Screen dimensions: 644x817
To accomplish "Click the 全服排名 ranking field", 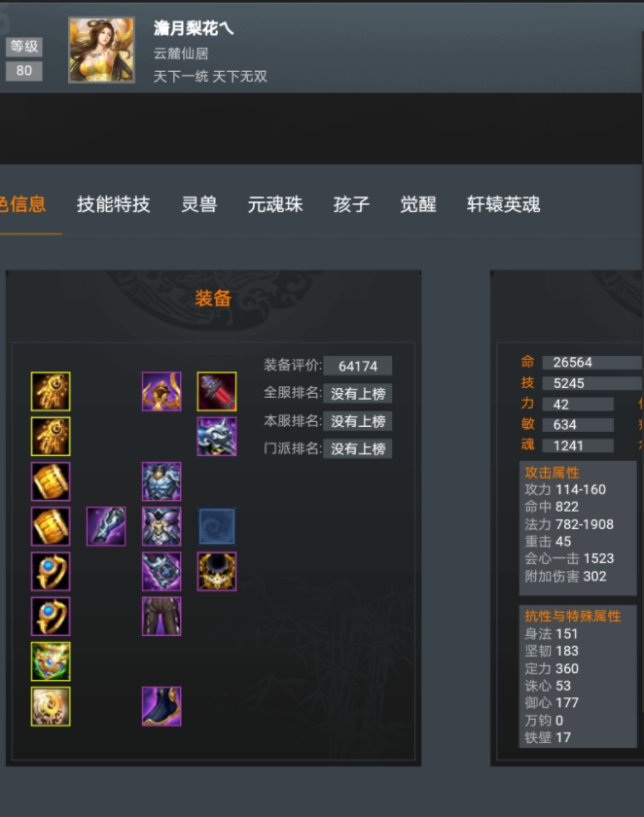I will pyautogui.click(x=357, y=393).
